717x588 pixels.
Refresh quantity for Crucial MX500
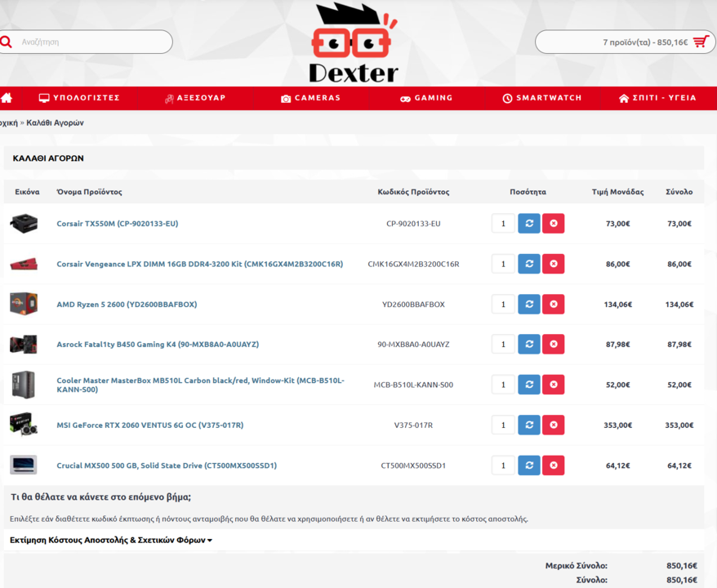pyautogui.click(x=529, y=465)
